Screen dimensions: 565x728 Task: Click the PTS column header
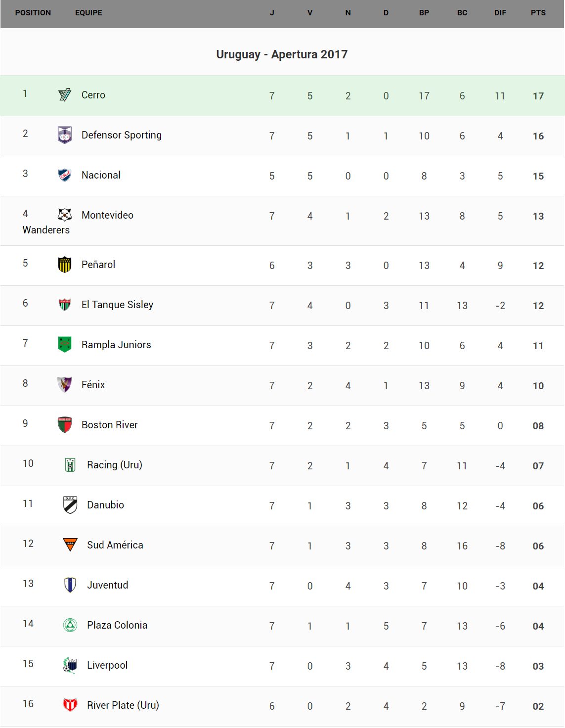[538, 13]
